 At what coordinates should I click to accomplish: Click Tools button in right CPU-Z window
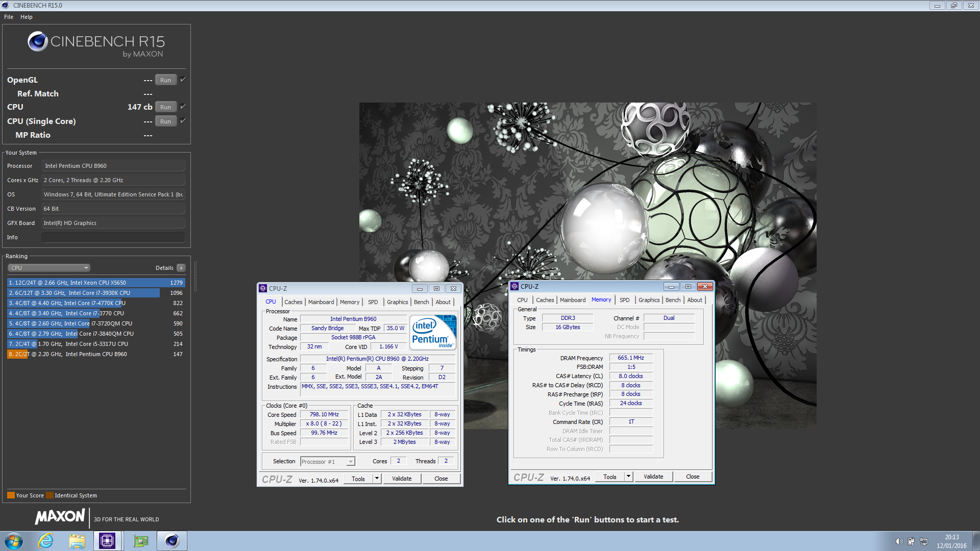click(x=610, y=477)
